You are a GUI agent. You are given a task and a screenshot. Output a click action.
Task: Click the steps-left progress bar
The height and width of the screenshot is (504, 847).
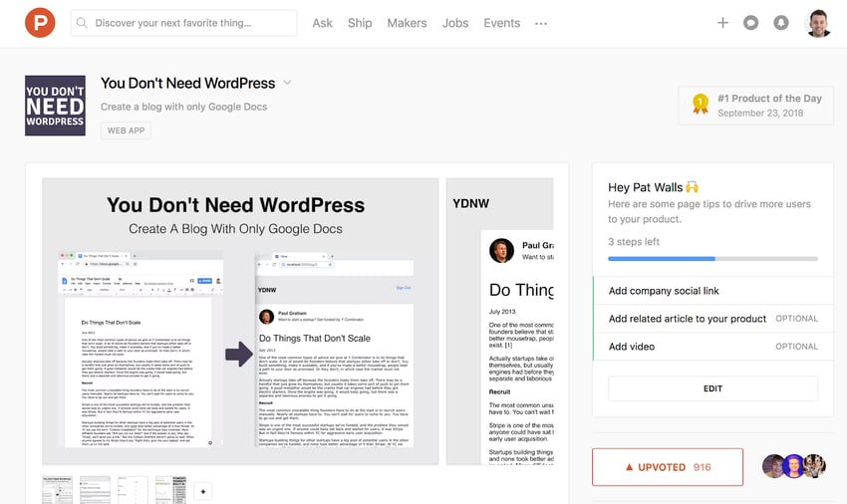[713, 259]
